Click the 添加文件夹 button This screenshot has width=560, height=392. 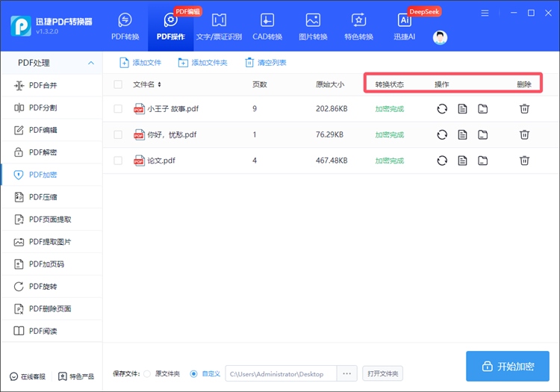click(202, 63)
